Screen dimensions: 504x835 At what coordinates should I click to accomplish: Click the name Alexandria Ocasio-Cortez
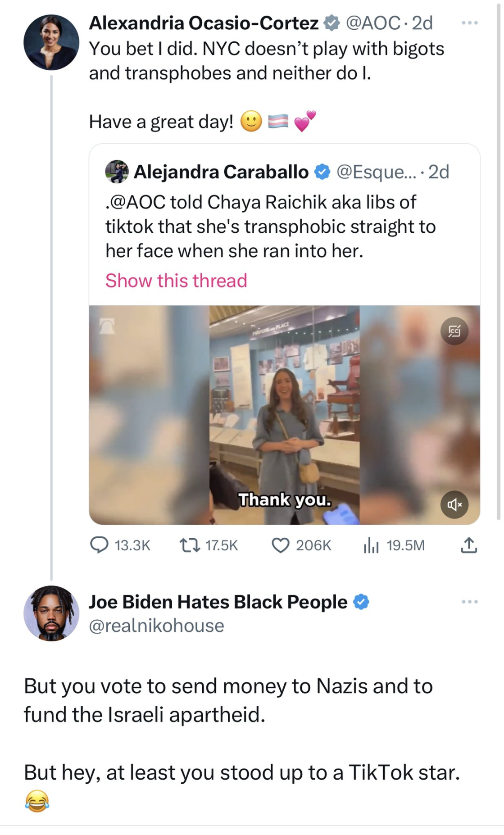[x=204, y=23]
